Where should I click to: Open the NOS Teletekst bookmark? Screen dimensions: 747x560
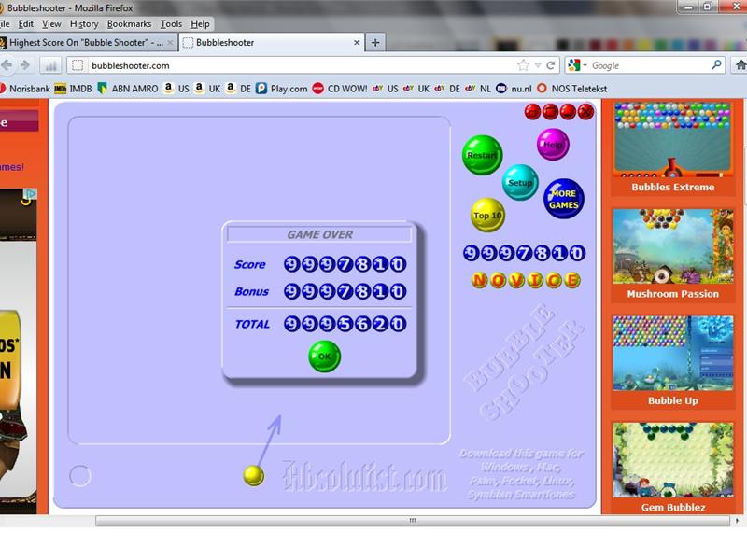tap(571, 89)
